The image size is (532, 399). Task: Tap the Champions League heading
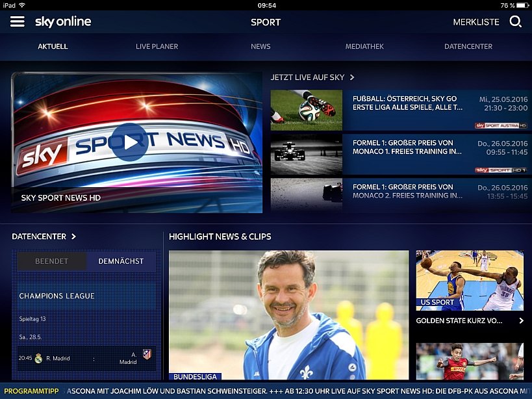[57, 296]
